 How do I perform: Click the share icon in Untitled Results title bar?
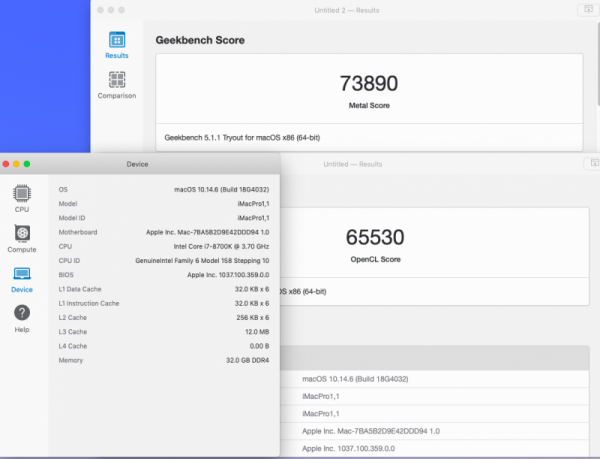click(x=593, y=163)
